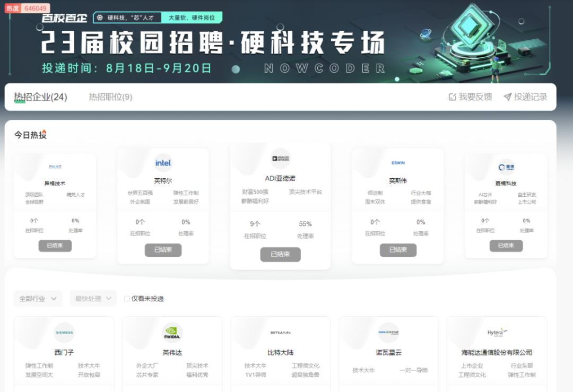Click the paper plane icon beside 投递记录
Image resolution: width=573 pixels, height=392 pixels.
pyautogui.click(x=508, y=97)
